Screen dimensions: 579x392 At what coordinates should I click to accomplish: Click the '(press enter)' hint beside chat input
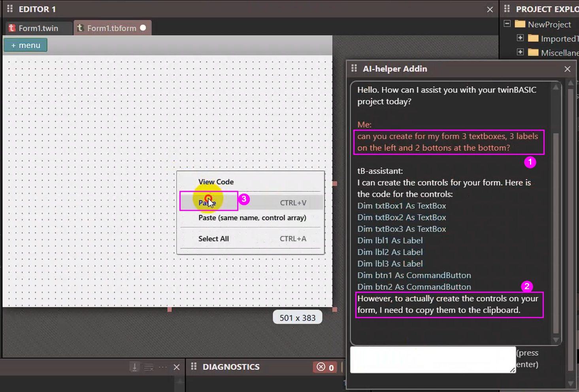pos(528,358)
